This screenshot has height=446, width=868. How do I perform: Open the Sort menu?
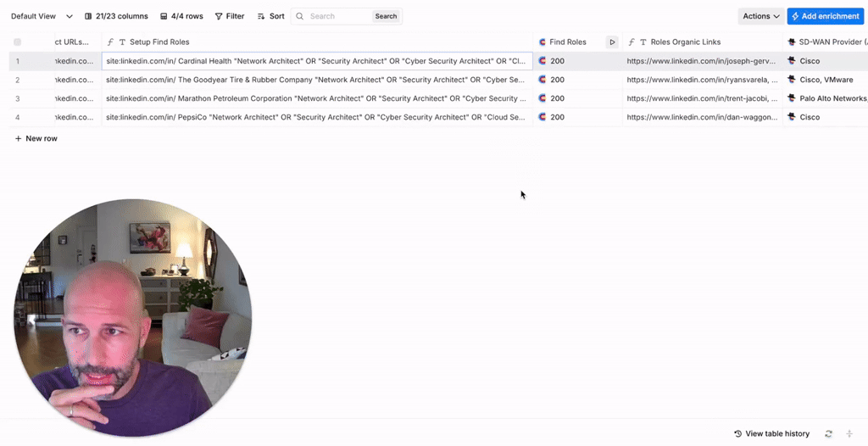click(x=270, y=16)
